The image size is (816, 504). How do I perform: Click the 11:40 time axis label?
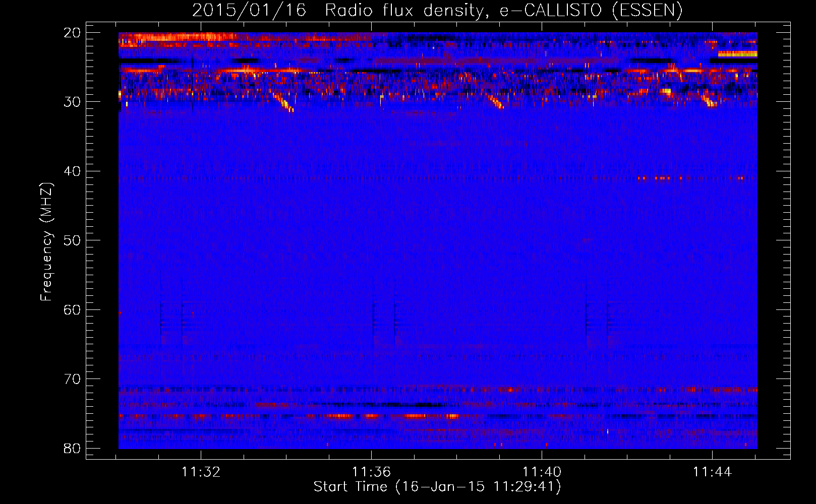click(542, 472)
